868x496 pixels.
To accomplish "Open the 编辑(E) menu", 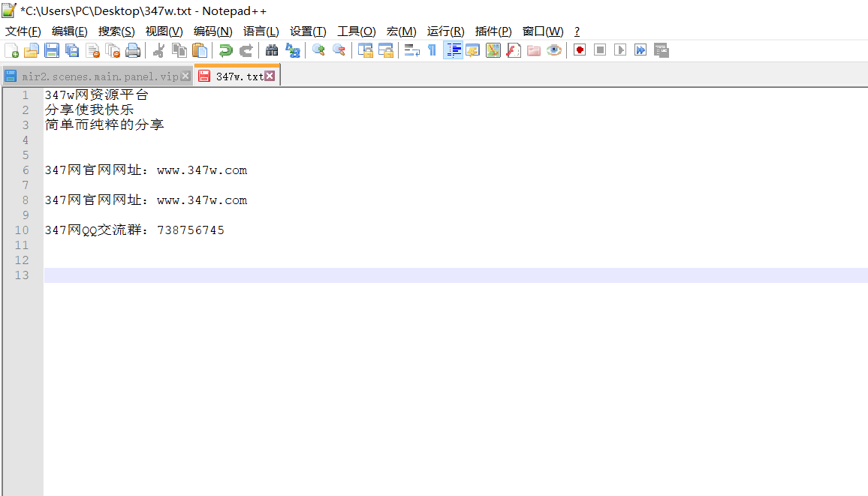I will (70, 32).
